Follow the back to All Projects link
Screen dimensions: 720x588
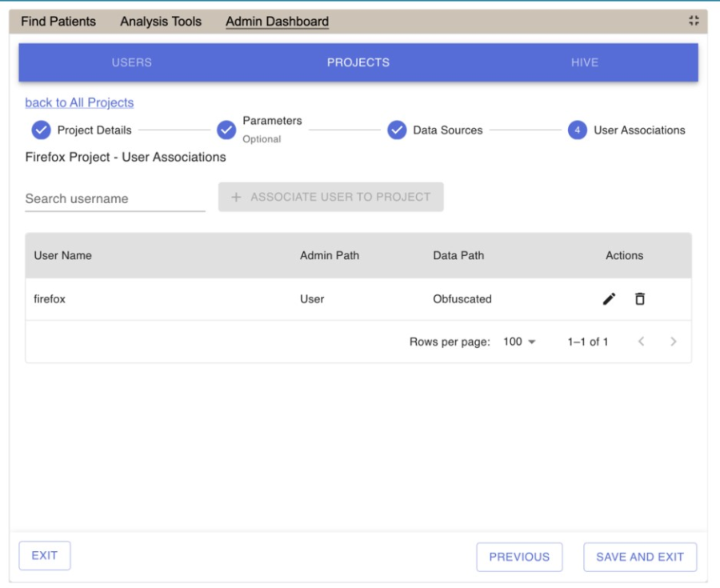tap(79, 102)
